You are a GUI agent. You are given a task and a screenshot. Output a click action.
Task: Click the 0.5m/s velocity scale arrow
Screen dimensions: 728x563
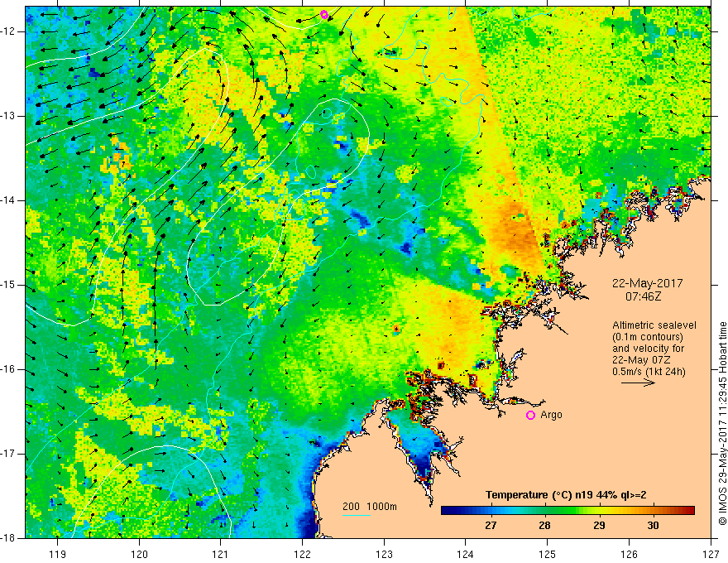(x=638, y=383)
